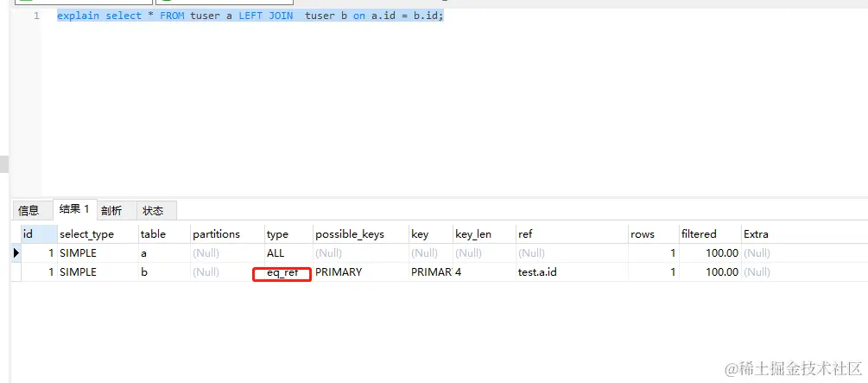Click rows value 1 in row a

coord(654,253)
